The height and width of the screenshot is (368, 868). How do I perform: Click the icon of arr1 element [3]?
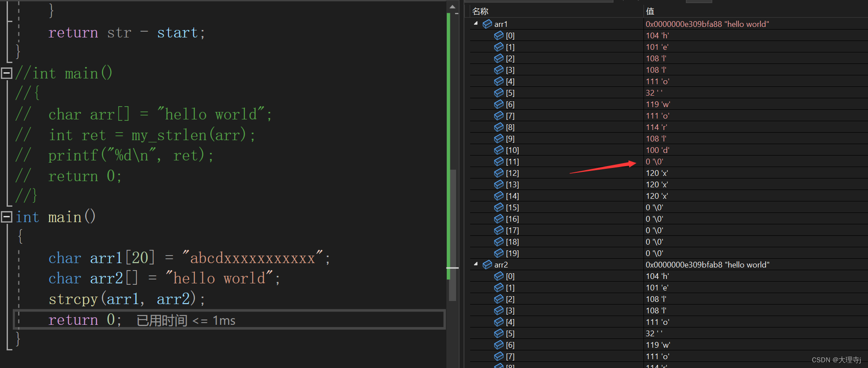click(499, 70)
